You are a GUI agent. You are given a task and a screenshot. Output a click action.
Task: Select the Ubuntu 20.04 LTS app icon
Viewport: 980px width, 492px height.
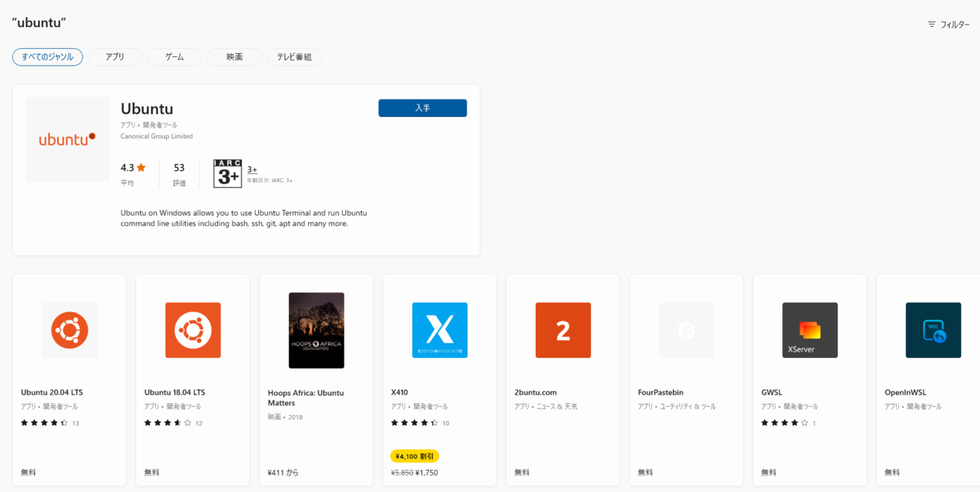[69, 330]
